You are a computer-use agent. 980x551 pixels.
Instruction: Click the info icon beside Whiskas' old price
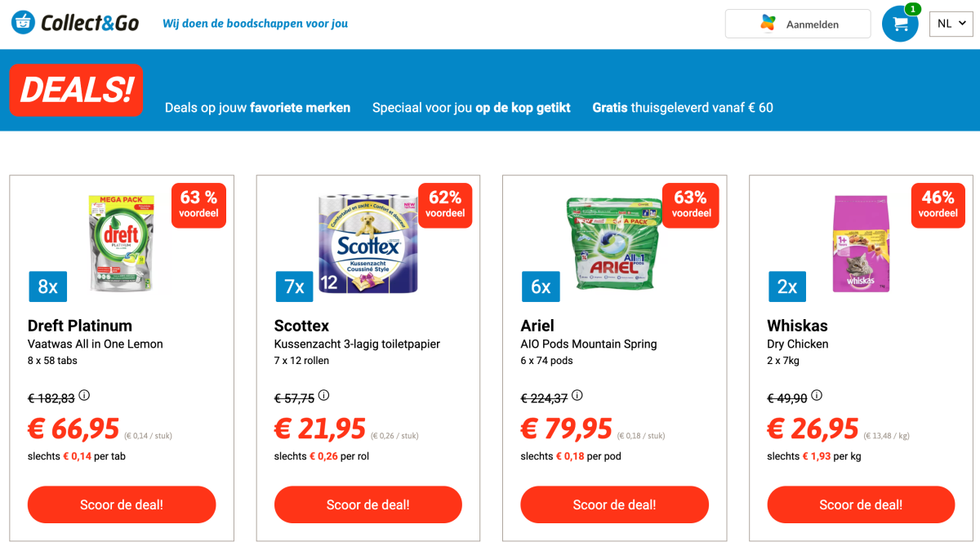tap(817, 396)
